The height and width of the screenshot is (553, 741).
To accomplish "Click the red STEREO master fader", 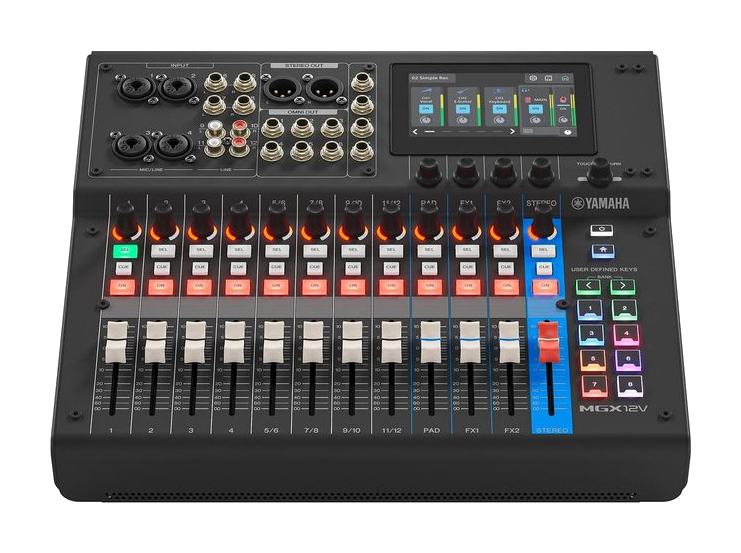I will point(546,342).
